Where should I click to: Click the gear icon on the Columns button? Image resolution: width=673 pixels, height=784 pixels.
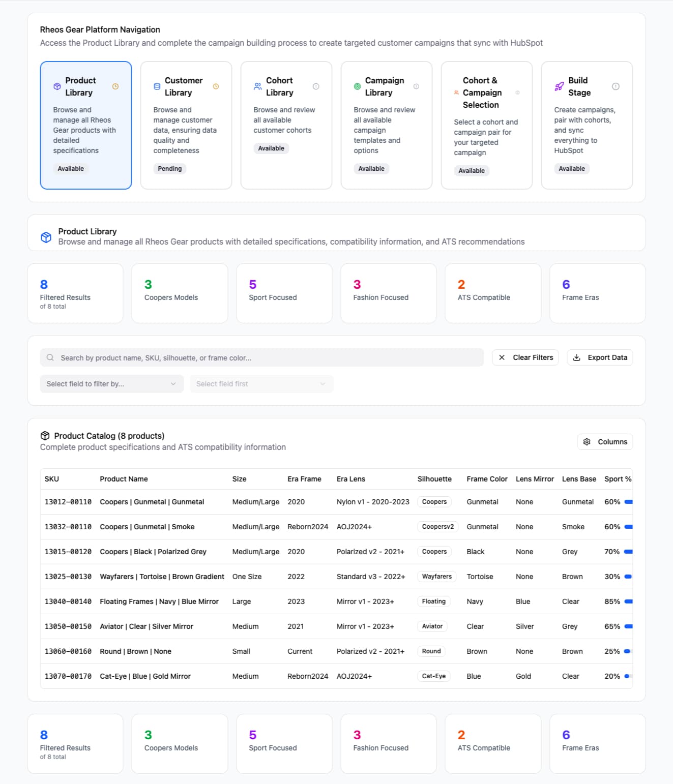tap(587, 442)
